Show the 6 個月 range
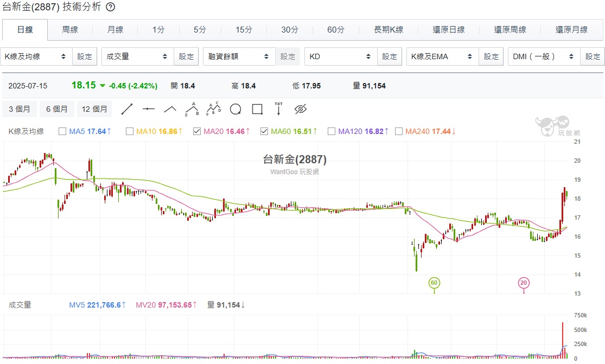Viewport: 605px width, 364px height. [x=57, y=109]
